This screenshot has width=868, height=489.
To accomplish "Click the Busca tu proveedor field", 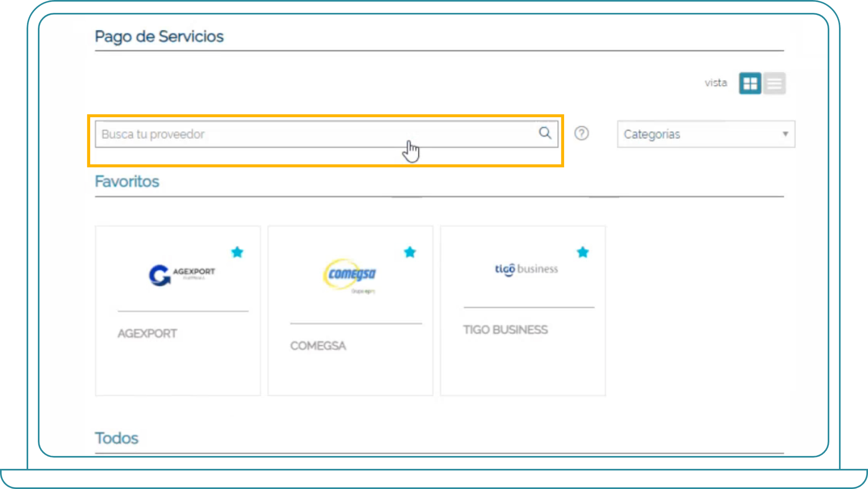I will click(x=314, y=134).
